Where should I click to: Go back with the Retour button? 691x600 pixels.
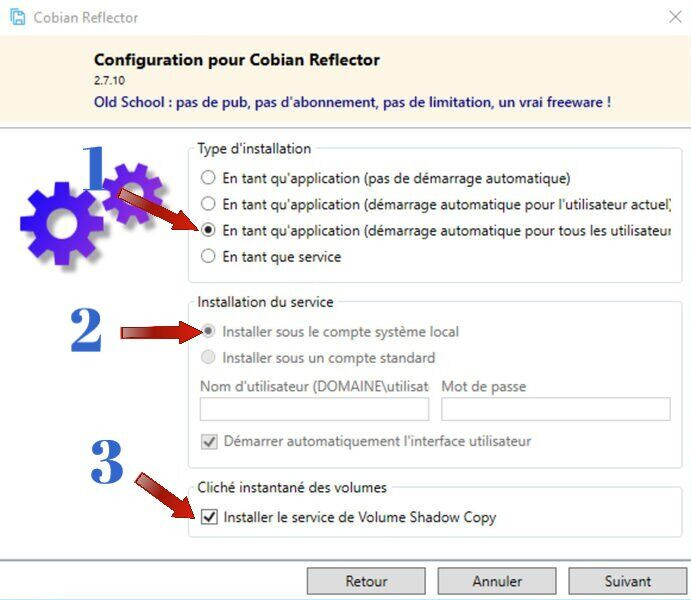coord(366,581)
